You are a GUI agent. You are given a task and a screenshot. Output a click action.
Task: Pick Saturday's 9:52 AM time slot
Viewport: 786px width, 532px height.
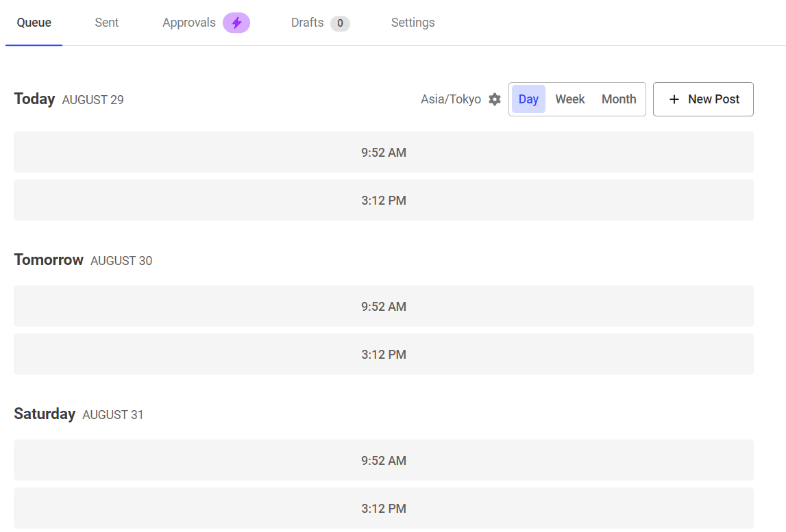coord(384,460)
